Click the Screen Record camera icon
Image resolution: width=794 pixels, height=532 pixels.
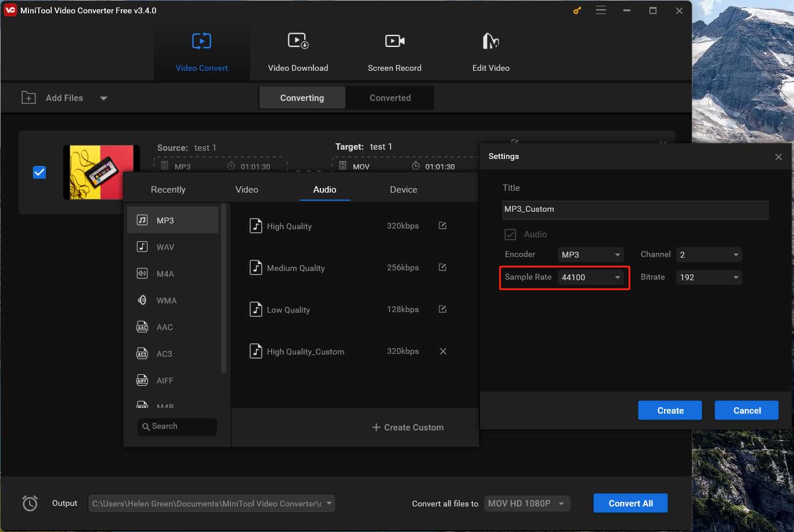(x=395, y=41)
